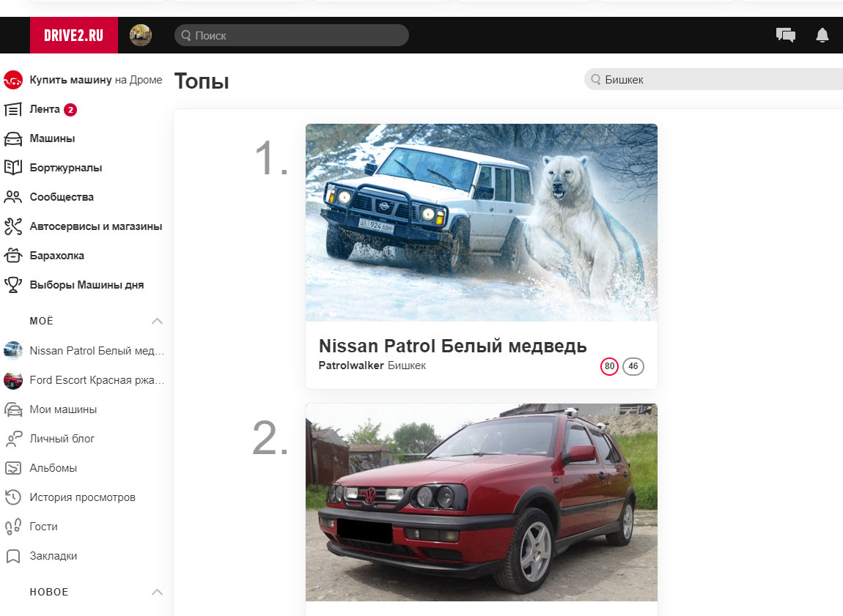The width and height of the screenshot is (843, 616).
Task: Open Nissan Patrol Белый медведь title
Action: [453, 346]
